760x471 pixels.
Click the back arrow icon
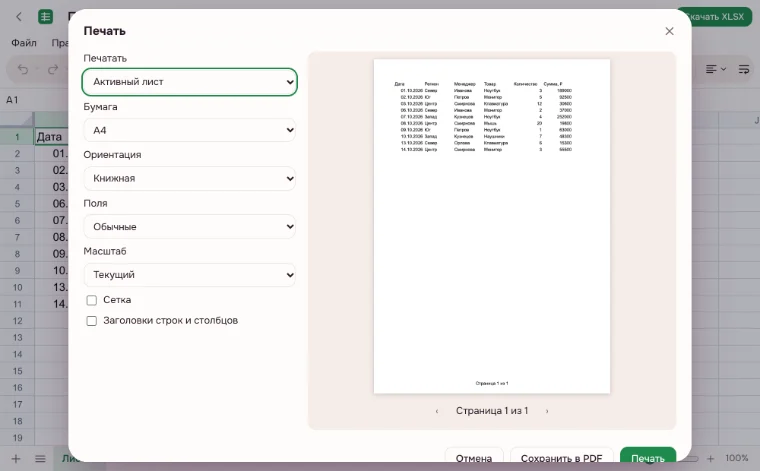[x=19, y=17]
